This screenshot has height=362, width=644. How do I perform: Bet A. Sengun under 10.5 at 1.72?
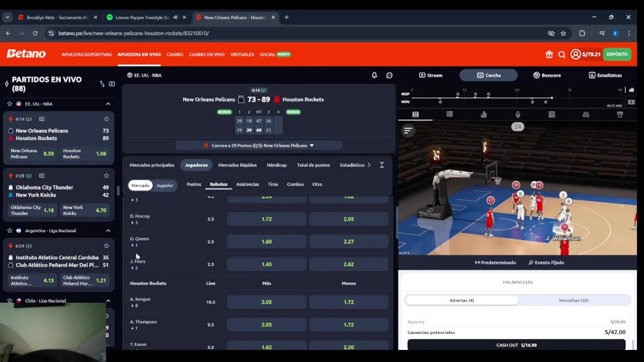349,302
